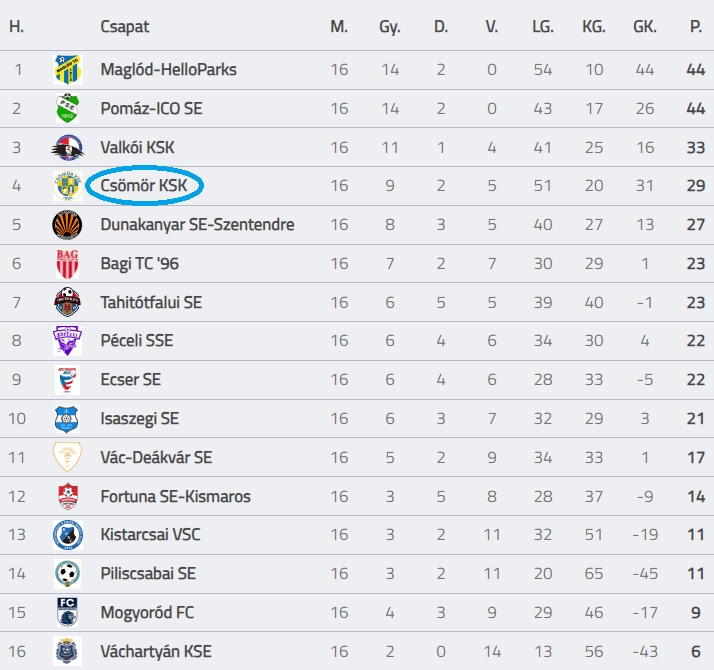Viewport: 714px width, 670px height.
Task: Click the Csapat column header
Action: pos(125,27)
